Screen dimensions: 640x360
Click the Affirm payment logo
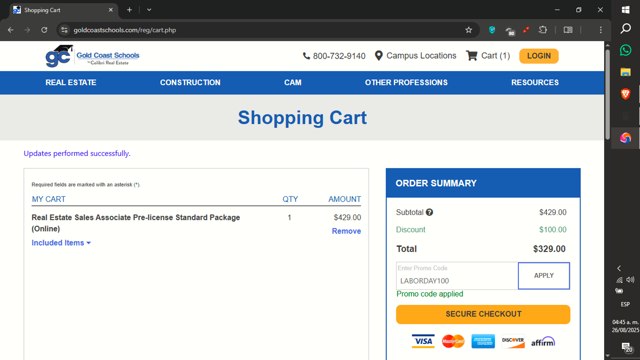pyautogui.click(x=543, y=342)
